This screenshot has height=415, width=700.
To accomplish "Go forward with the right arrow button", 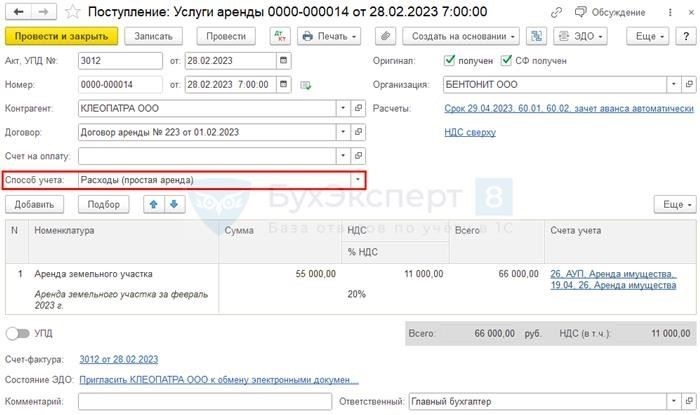I will [x=43, y=12].
